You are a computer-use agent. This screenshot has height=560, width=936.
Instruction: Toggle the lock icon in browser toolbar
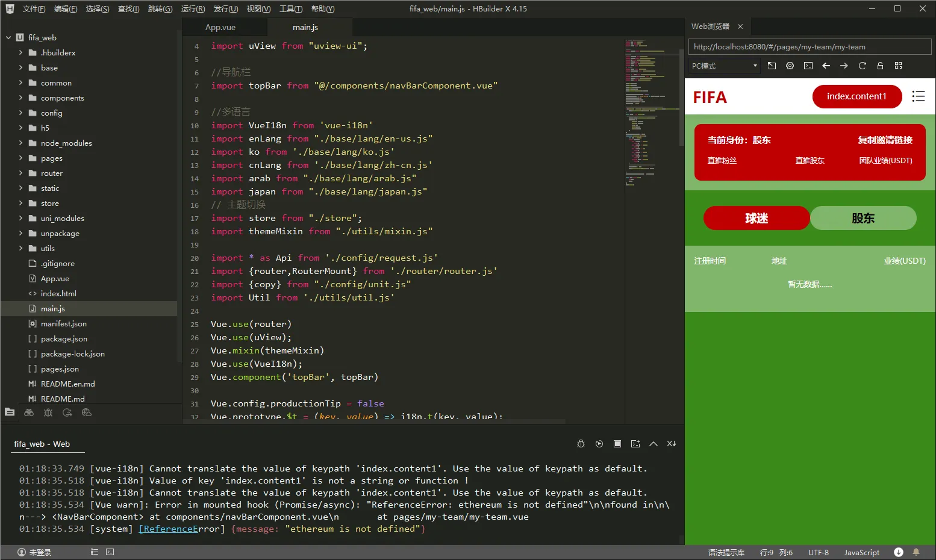click(880, 66)
